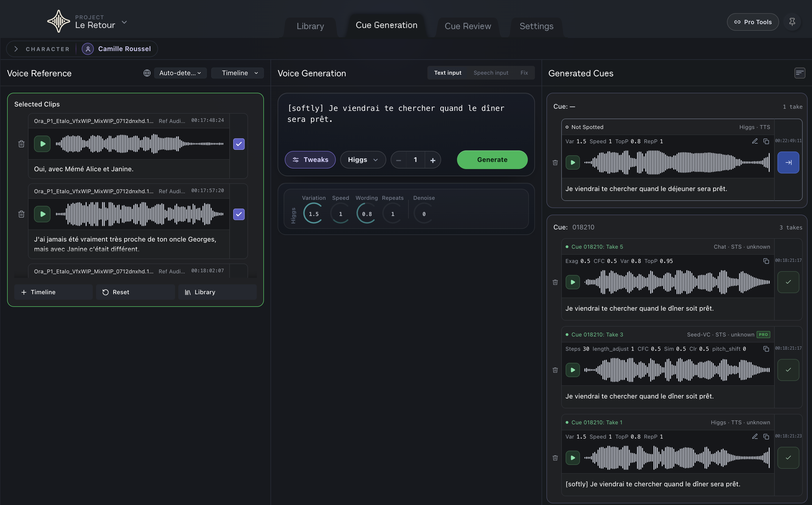This screenshot has width=812, height=505.
Task: Select the Speech input mode
Action: coord(490,73)
